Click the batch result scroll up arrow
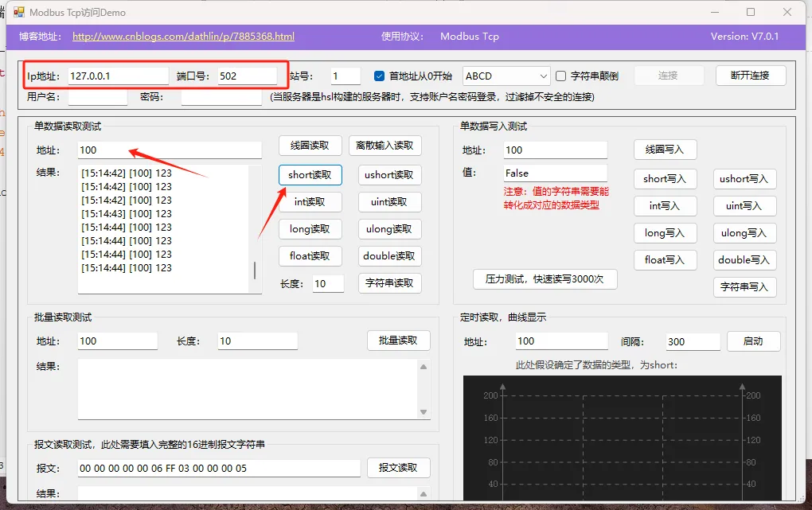812x510 pixels. pyautogui.click(x=423, y=367)
